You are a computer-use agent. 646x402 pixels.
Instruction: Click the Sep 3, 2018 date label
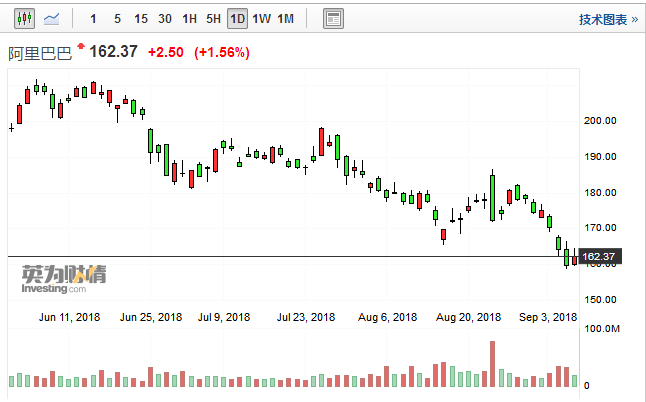[x=548, y=317]
